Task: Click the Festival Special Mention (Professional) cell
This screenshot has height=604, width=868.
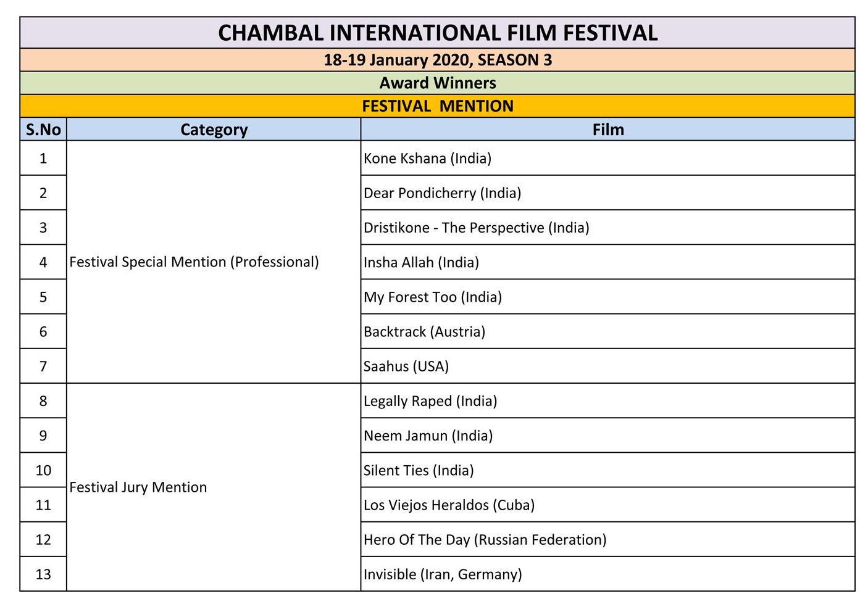Action: pyautogui.click(x=214, y=262)
